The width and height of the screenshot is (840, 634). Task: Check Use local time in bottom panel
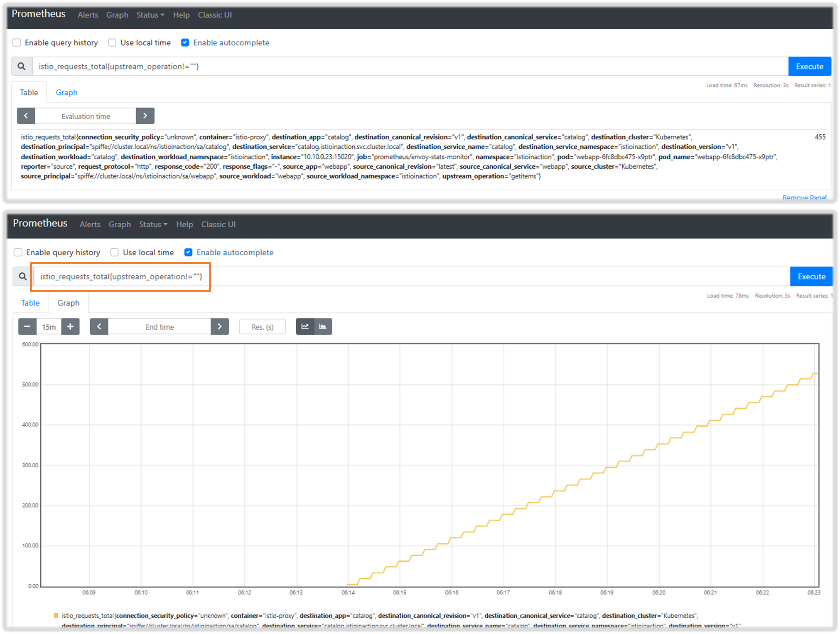click(115, 252)
